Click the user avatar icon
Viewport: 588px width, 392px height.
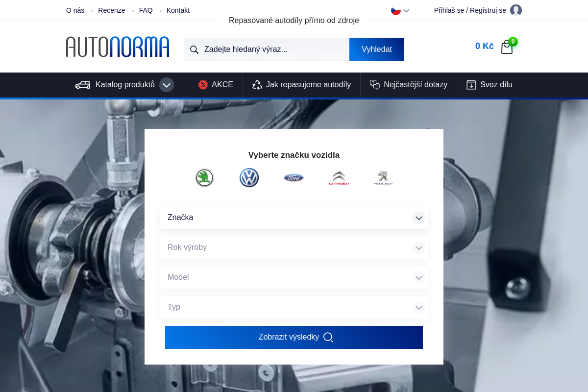(x=516, y=10)
